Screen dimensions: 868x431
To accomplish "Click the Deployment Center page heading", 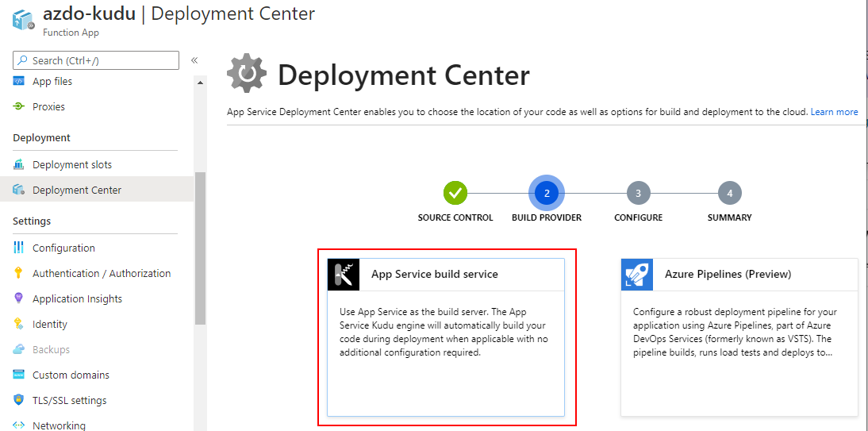I will tap(404, 75).
